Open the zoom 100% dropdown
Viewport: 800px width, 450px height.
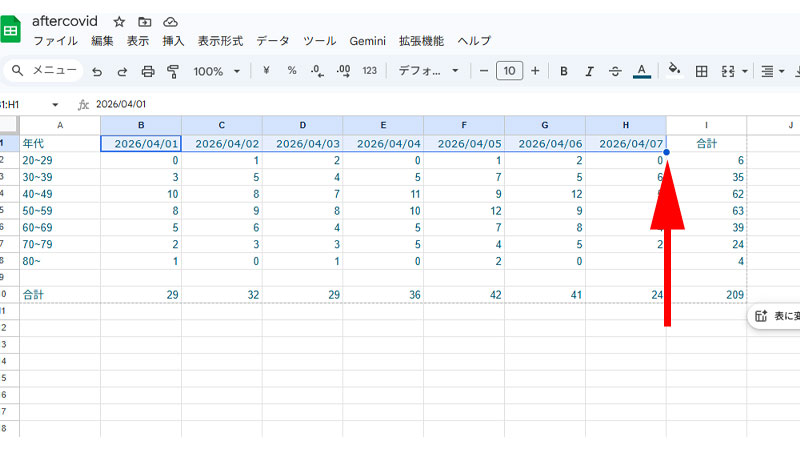point(216,71)
